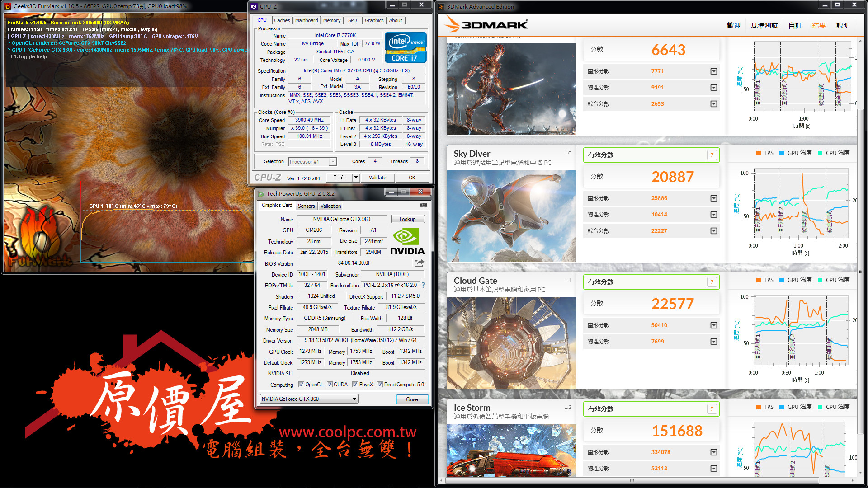Switch to the Memory tab in CPU-Z
This screenshot has height=488, width=868.
pyautogui.click(x=332, y=20)
